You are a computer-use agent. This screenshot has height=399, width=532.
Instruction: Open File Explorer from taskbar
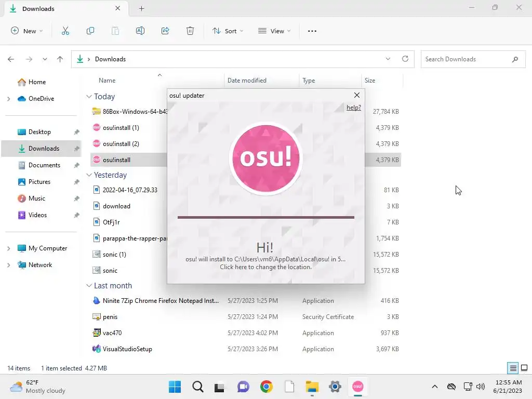312,387
